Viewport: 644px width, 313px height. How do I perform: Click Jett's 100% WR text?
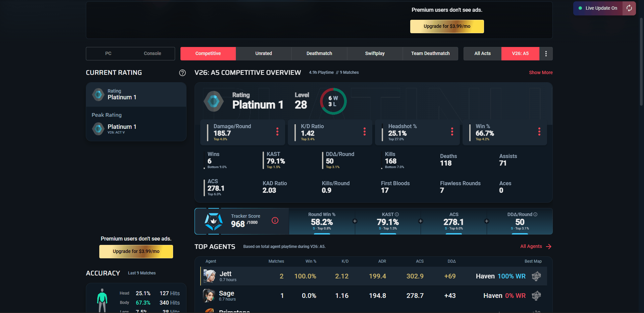coord(512,276)
